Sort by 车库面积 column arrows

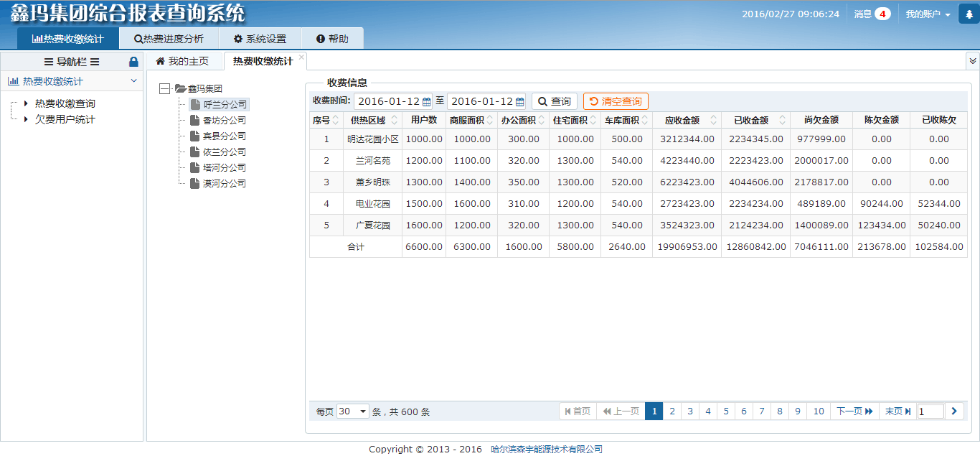[645, 120]
